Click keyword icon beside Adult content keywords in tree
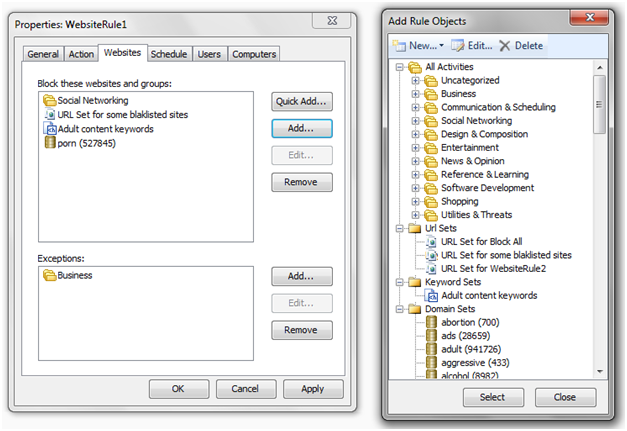This screenshot has width=627, height=431. point(432,296)
